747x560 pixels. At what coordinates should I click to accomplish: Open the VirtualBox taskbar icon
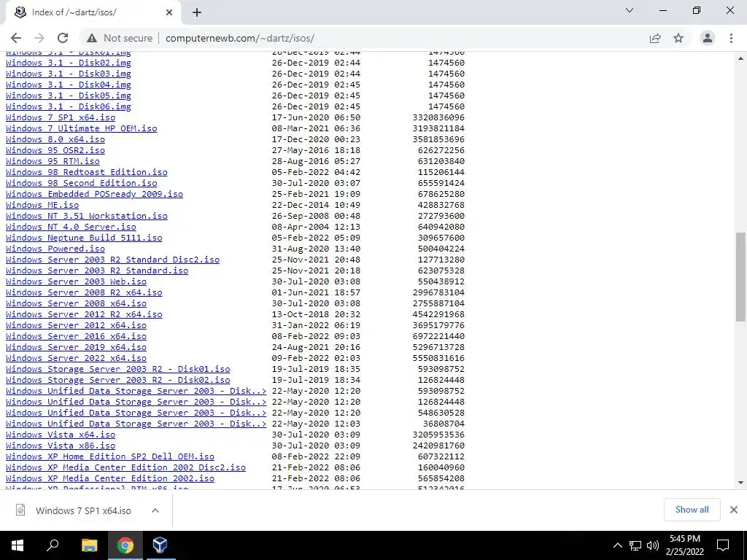coord(160,545)
